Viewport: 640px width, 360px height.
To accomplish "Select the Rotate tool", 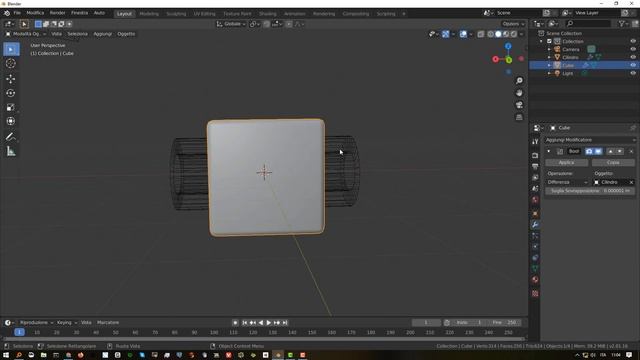I will [x=11, y=93].
